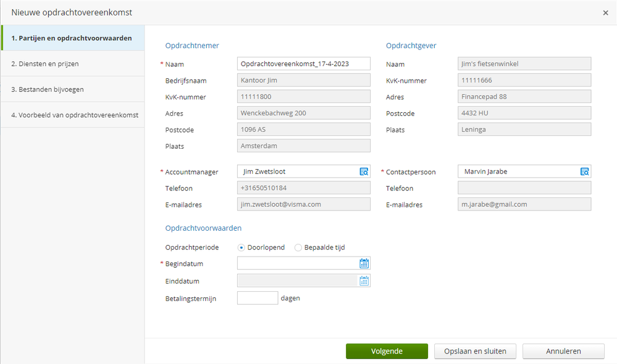
Task: Open the Accountmanager lookup search icon
Action: (x=364, y=172)
